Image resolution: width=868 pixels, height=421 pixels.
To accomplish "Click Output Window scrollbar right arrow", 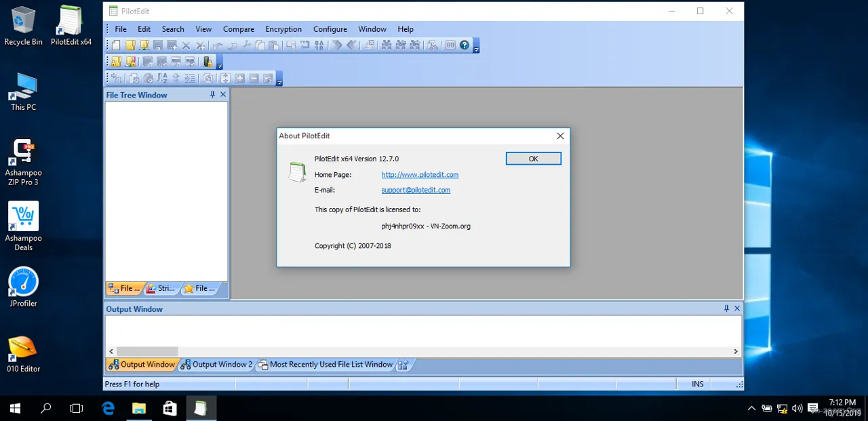I will point(736,352).
